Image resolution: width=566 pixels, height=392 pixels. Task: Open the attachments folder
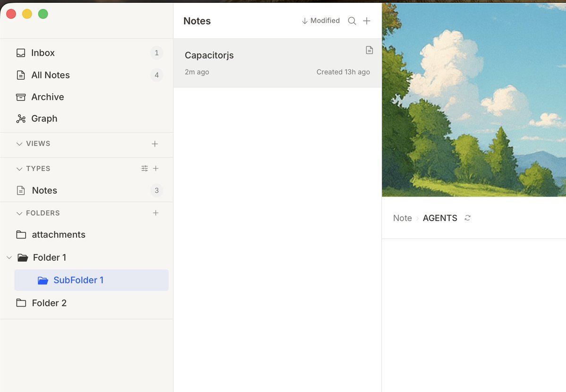pyautogui.click(x=87, y=234)
